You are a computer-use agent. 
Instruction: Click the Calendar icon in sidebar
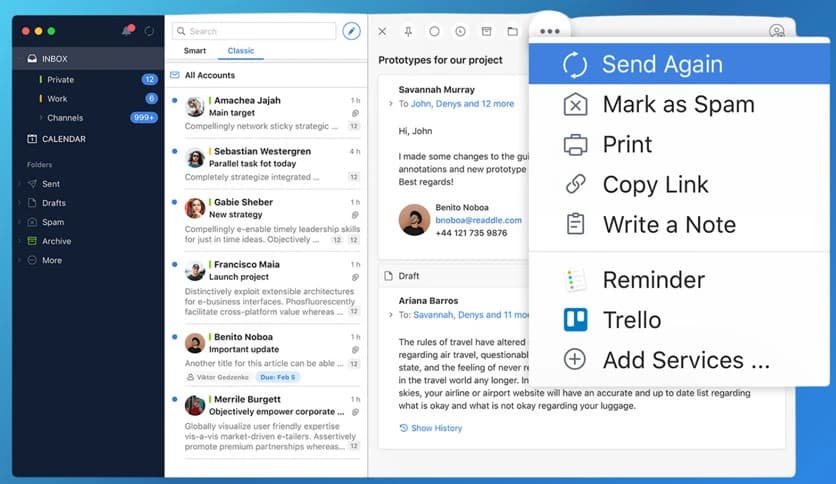click(x=32, y=139)
